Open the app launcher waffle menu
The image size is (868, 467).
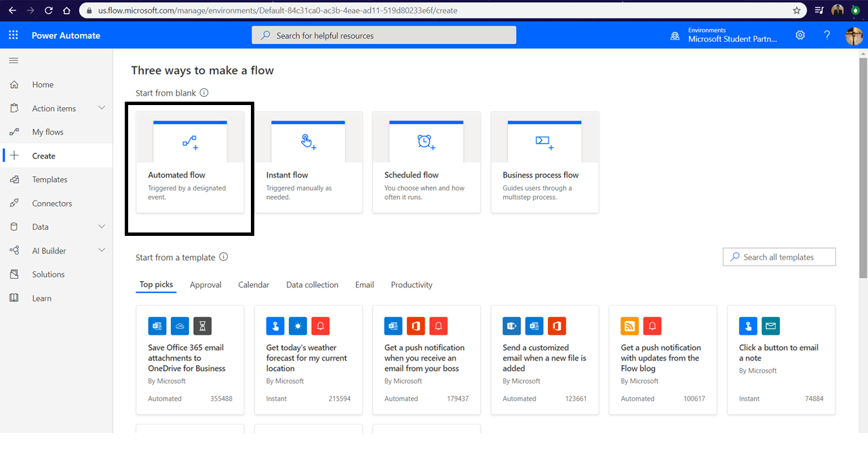tap(13, 35)
